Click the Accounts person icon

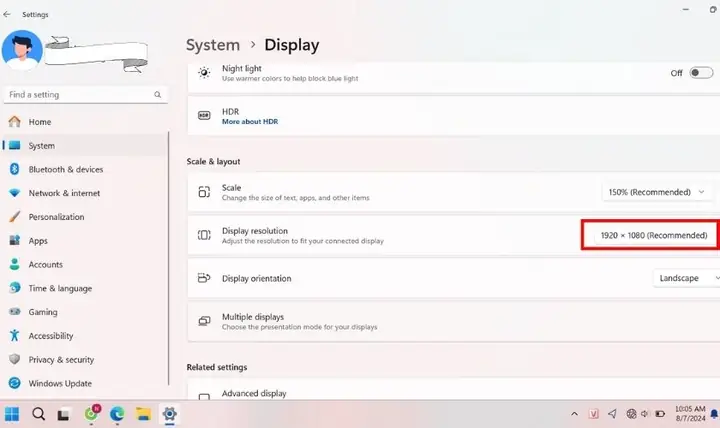pyautogui.click(x=15, y=264)
